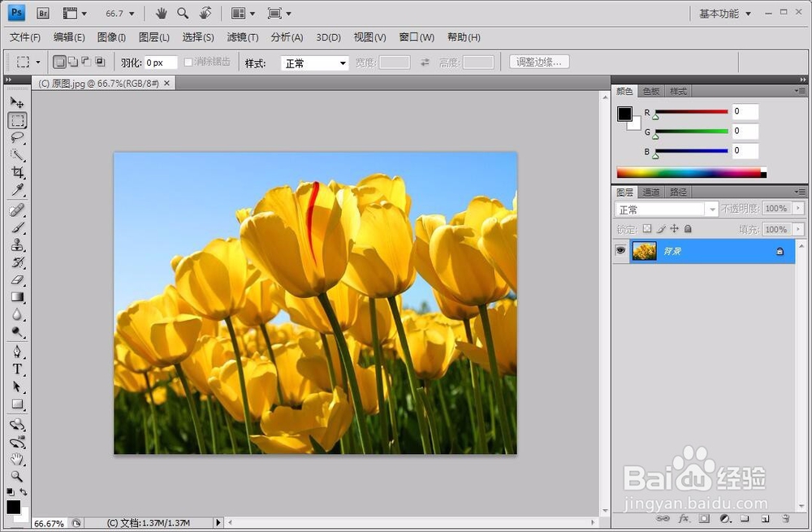Select the Clone Stamp tool
812x532 pixels.
[17, 244]
